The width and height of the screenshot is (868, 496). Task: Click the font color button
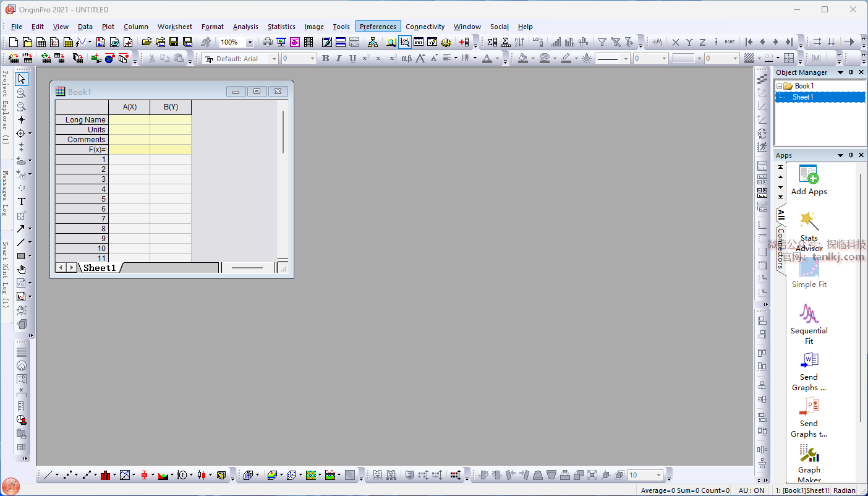coord(487,59)
